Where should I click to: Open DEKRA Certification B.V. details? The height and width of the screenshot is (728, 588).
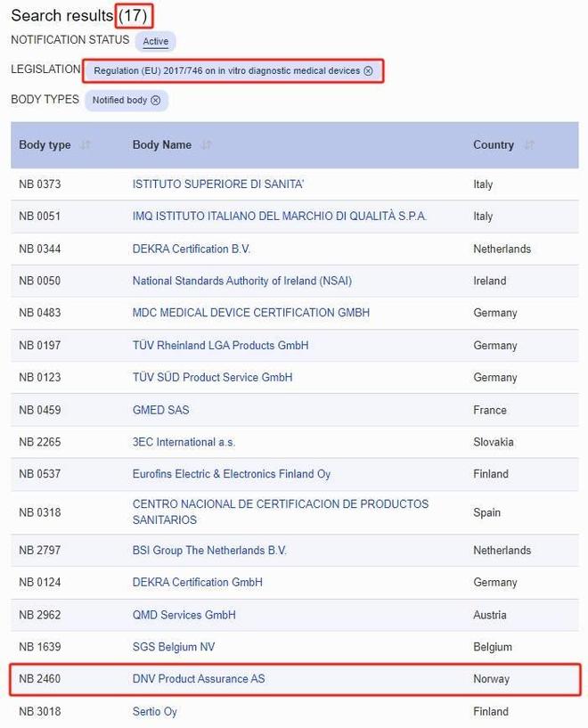click(x=191, y=249)
